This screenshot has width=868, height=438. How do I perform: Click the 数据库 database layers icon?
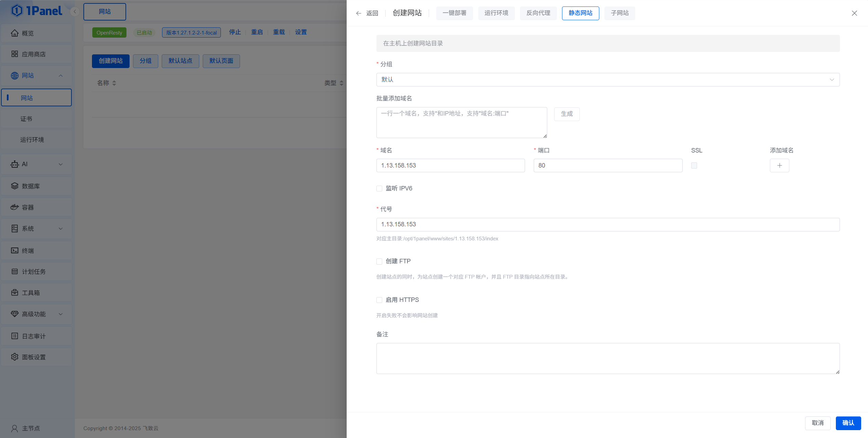coord(14,186)
